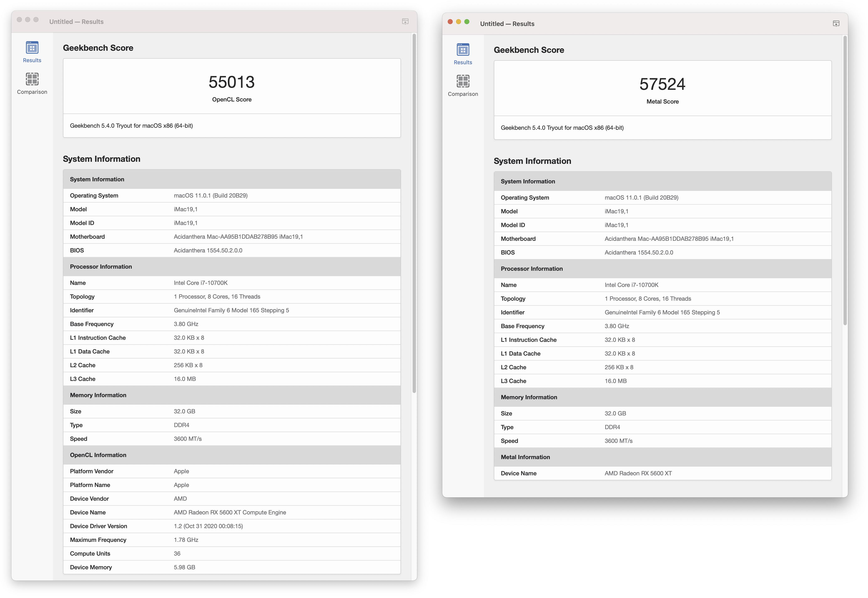Click upload icon in OpenCL window title bar
The width and height of the screenshot is (868, 598).
tap(405, 22)
